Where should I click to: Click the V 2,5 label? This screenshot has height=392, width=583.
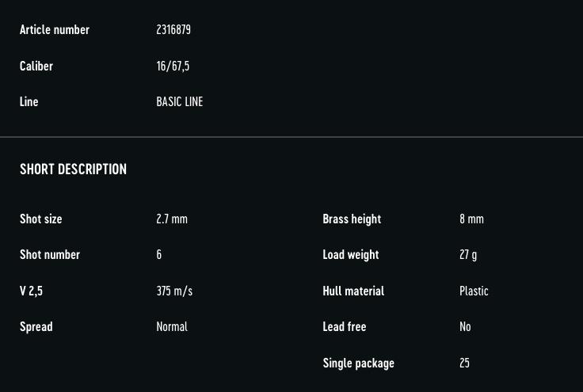[31, 291]
